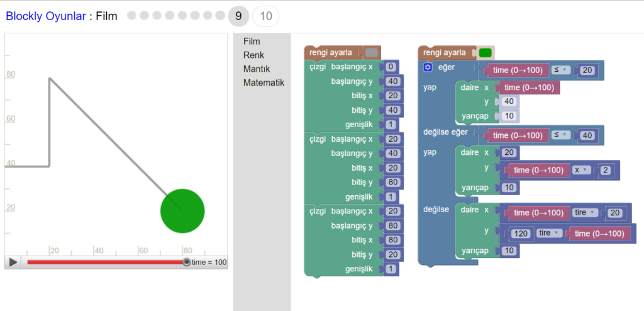Go to level 10
The width and height of the screenshot is (644, 311).
pyautogui.click(x=265, y=16)
